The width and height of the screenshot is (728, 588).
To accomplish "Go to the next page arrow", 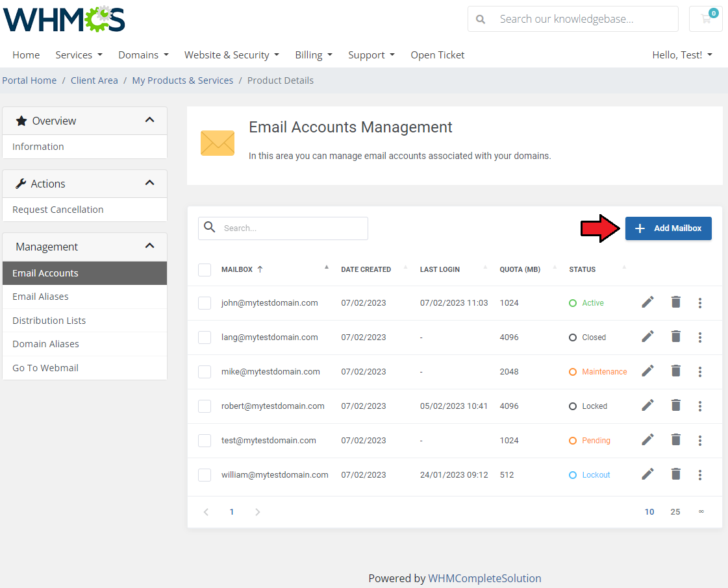I will pos(258,512).
